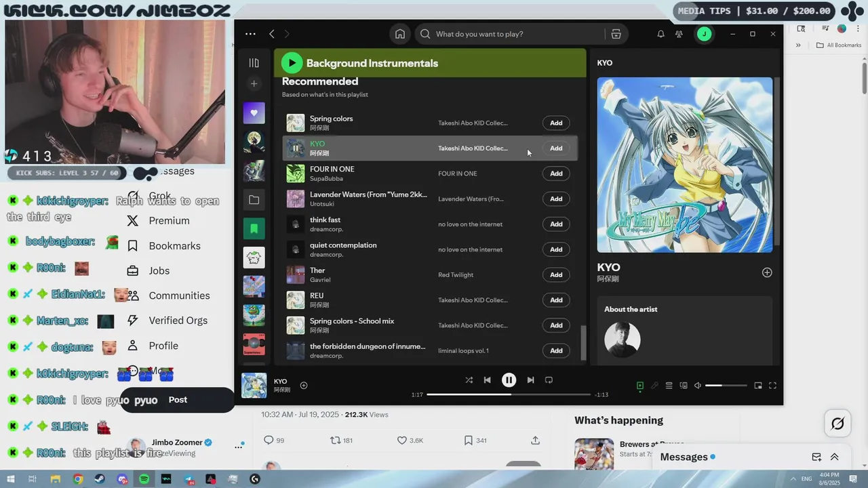868x488 pixels.
Task: Add Ther to the playlist
Action: point(556,274)
